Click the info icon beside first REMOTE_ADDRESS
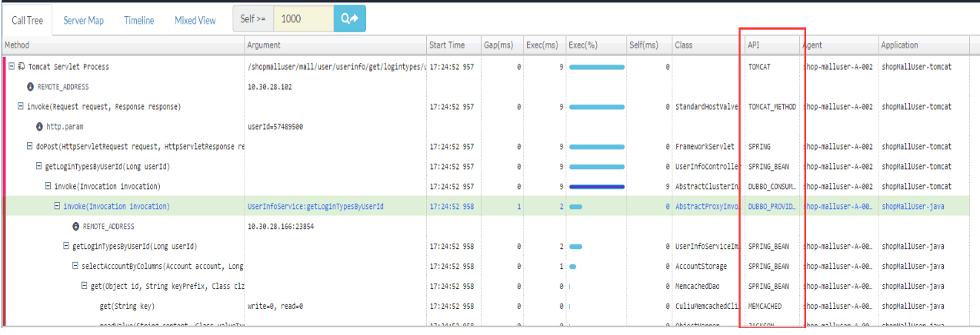 coord(30,87)
